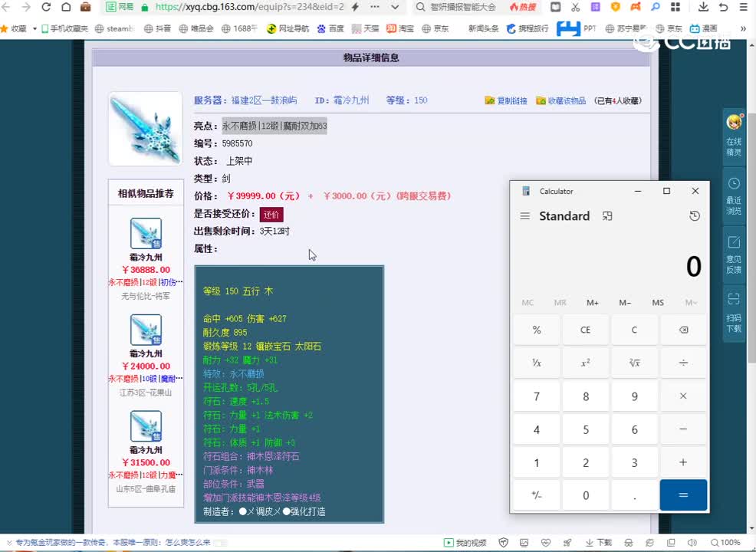Click the blue equals key
Screen dimensions: 756x552
pos(683,495)
